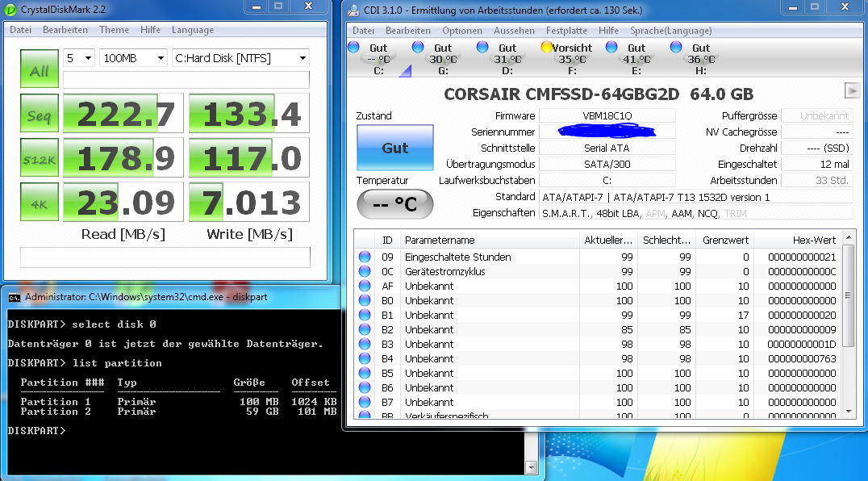Click status circle for Eingeschaltete Stunden row

(x=365, y=257)
